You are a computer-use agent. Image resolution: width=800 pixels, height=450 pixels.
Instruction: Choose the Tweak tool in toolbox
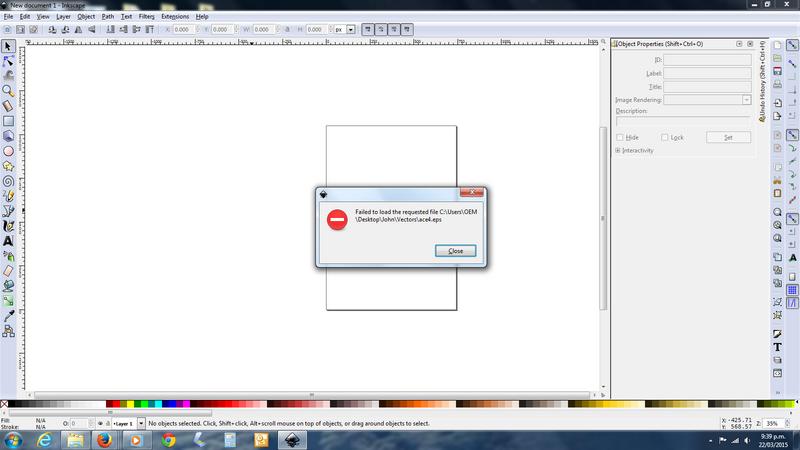click(x=8, y=76)
